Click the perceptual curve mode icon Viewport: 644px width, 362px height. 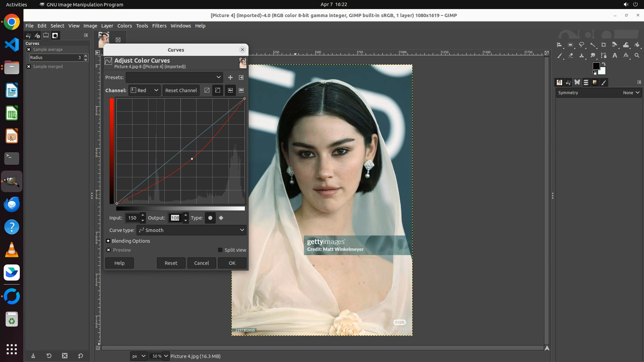pos(218,90)
